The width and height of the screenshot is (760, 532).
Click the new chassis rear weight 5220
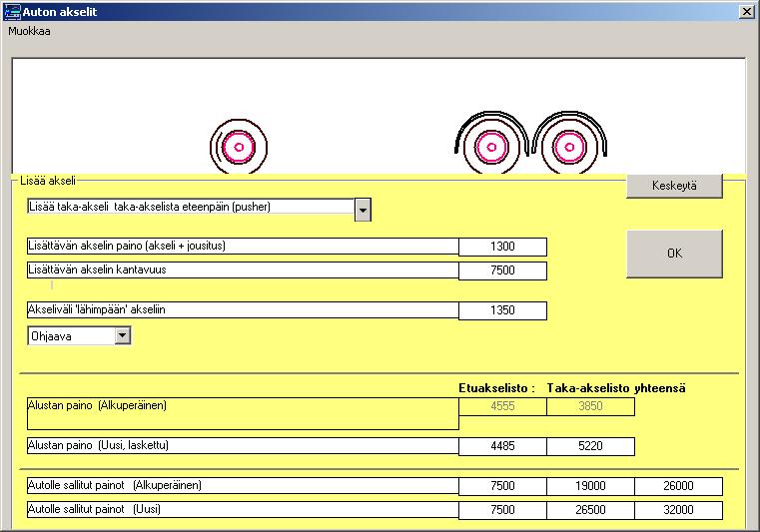point(590,446)
